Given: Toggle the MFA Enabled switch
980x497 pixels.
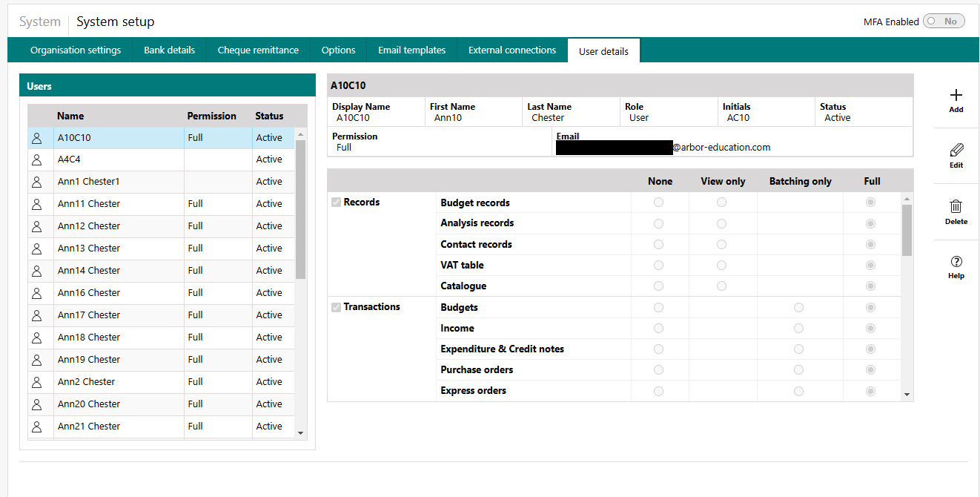Looking at the screenshot, I should click(x=943, y=22).
